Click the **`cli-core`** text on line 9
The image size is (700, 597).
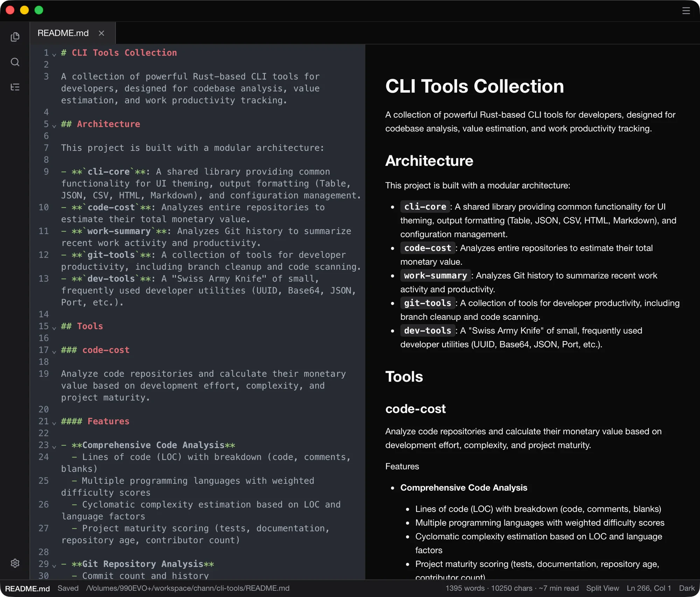point(108,172)
